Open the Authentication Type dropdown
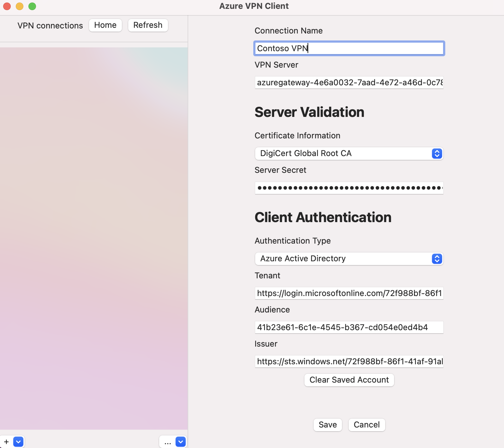The image size is (504, 448). click(349, 259)
